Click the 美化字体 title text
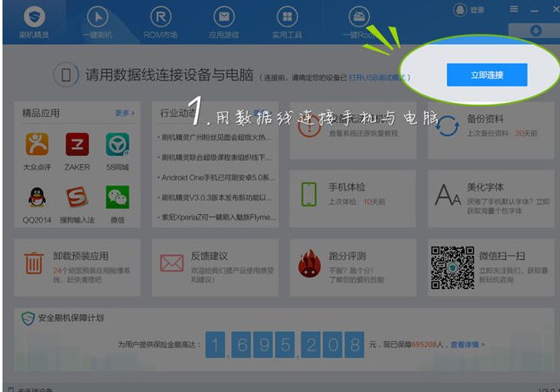 click(x=485, y=188)
